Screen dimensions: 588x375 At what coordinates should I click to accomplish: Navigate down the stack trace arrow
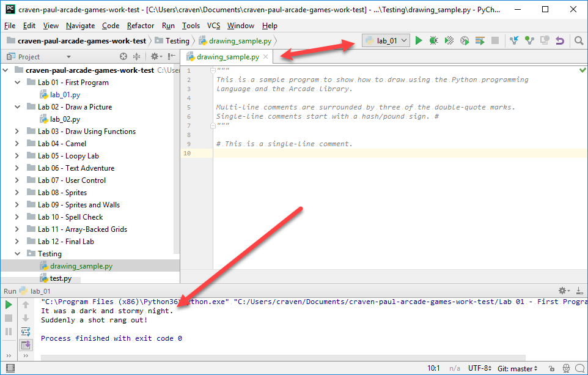tap(26, 318)
